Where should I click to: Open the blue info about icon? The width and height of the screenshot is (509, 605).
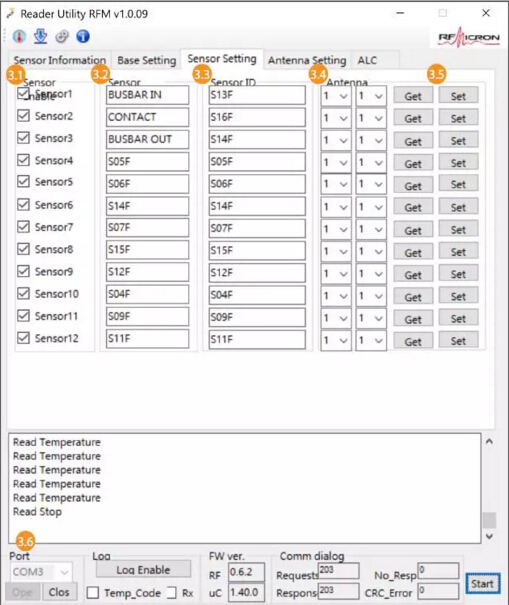pyautogui.click(x=83, y=37)
